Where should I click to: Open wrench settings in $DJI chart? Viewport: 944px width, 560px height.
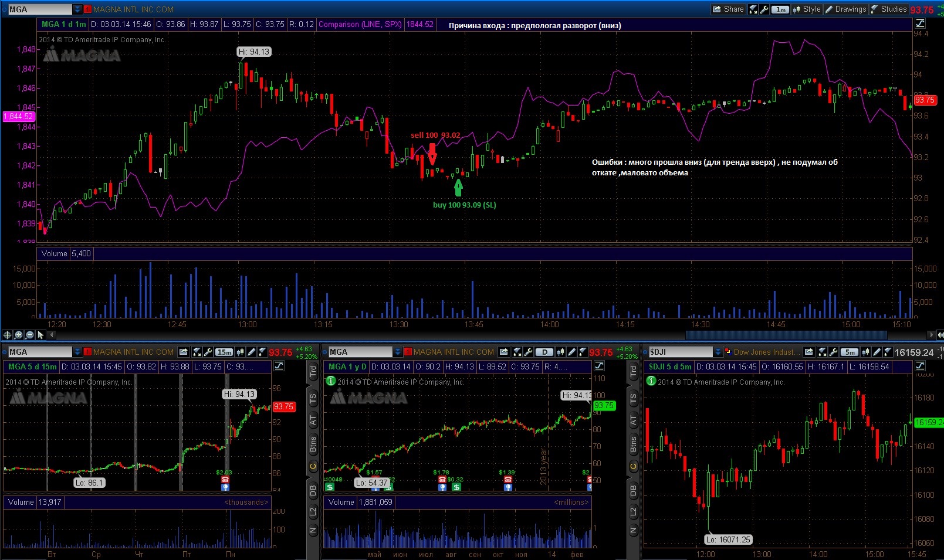833,352
